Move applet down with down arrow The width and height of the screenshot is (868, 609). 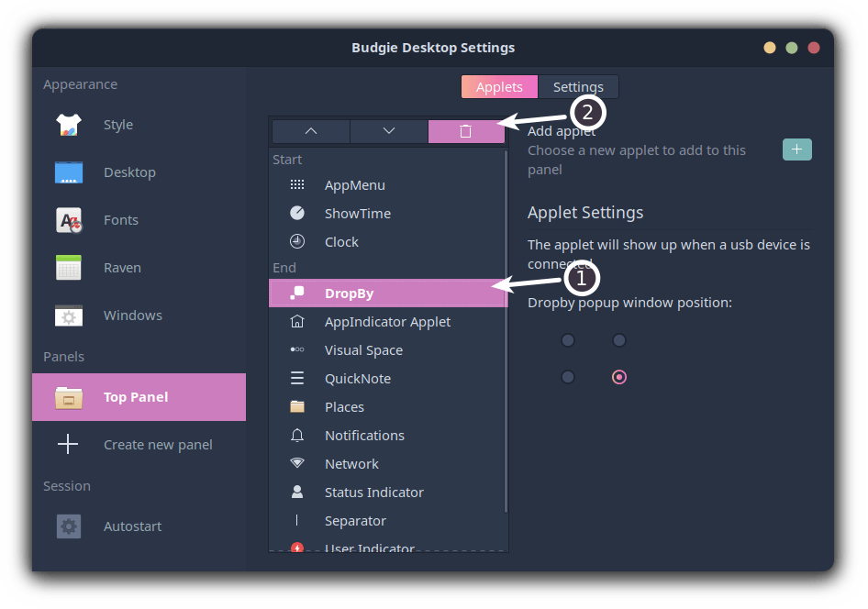pyautogui.click(x=389, y=131)
